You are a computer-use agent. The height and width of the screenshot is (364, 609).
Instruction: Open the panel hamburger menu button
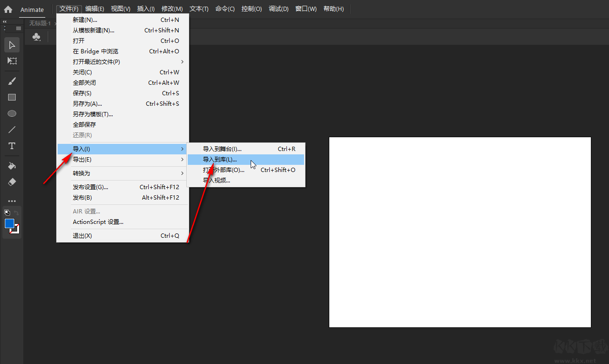click(x=18, y=28)
